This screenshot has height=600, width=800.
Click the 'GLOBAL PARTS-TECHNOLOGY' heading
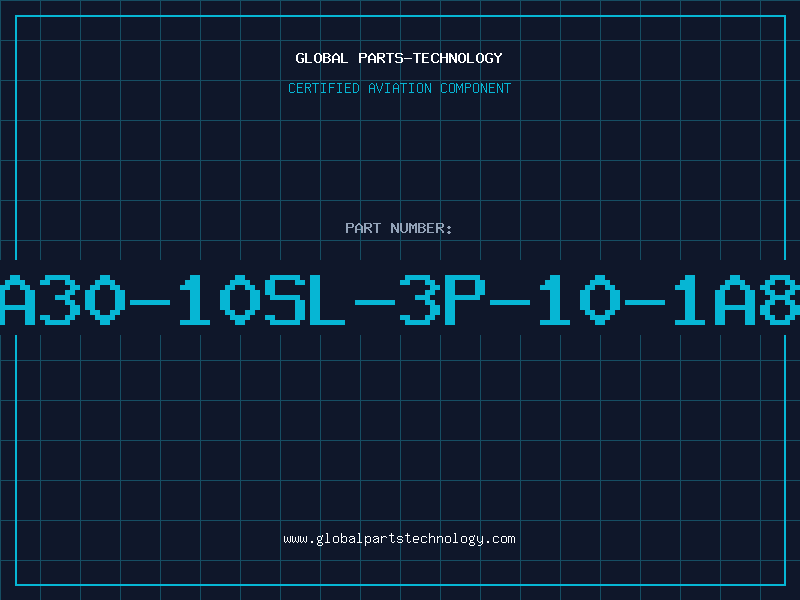tap(399, 58)
